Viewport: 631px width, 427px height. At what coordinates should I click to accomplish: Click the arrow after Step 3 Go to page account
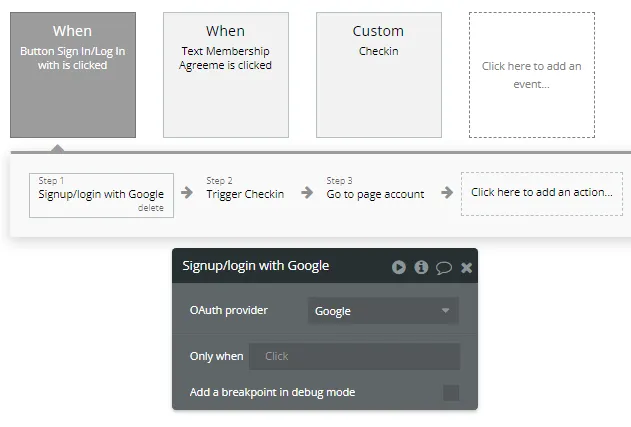(446, 193)
